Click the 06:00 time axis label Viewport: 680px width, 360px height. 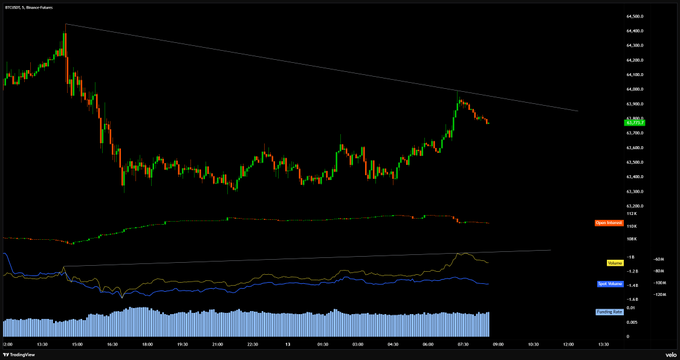click(x=428, y=344)
